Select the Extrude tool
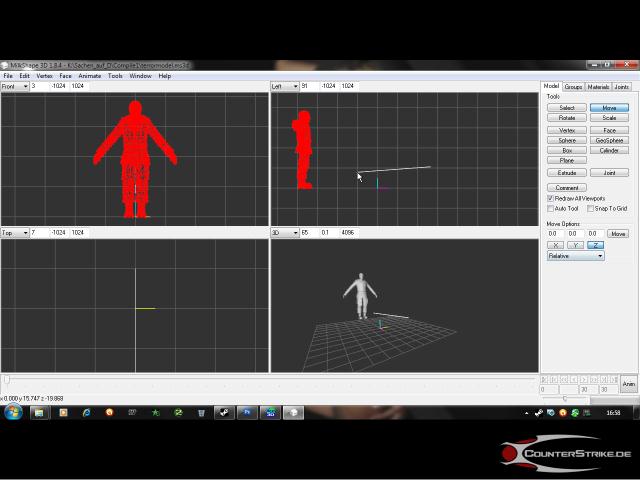The height and width of the screenshot is (480, 640). coord(567,173)
